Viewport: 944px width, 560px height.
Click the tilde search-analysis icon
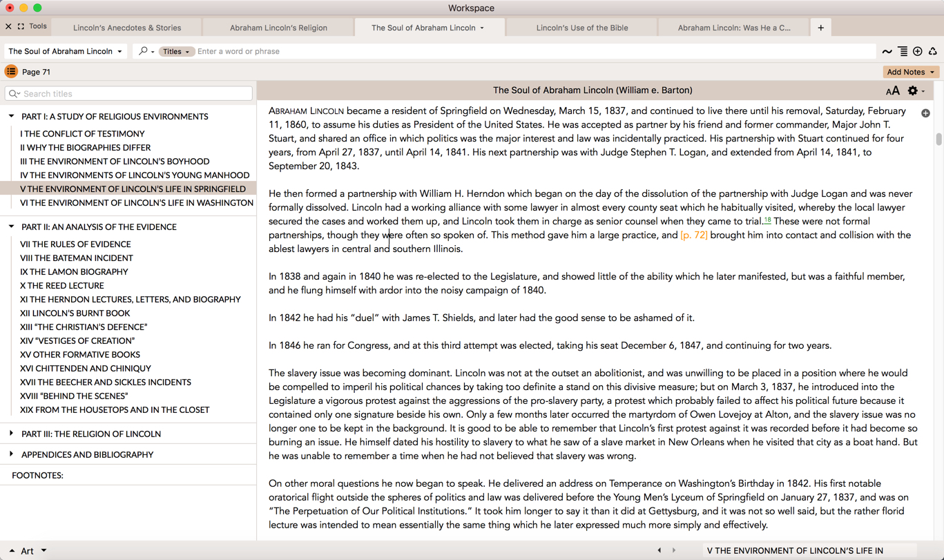887,51
